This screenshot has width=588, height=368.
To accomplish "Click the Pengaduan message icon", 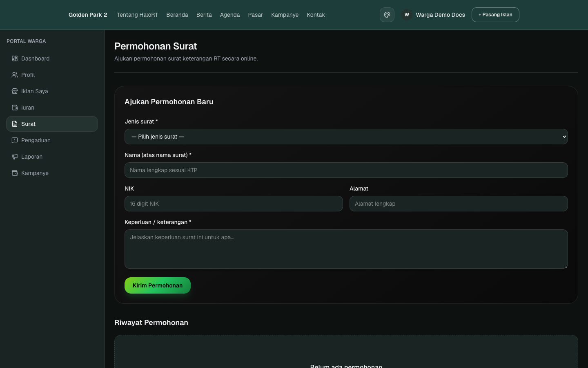I will 15,140.
